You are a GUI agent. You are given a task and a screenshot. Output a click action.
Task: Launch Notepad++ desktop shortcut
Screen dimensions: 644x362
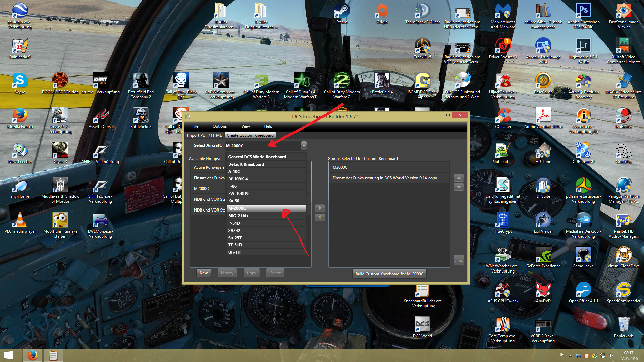click(503, 153)
